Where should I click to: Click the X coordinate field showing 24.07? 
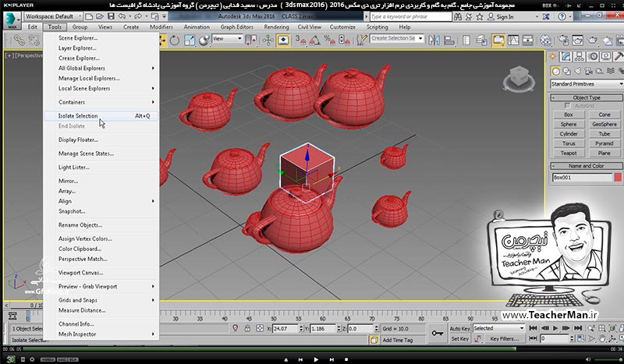click(285, 329)
